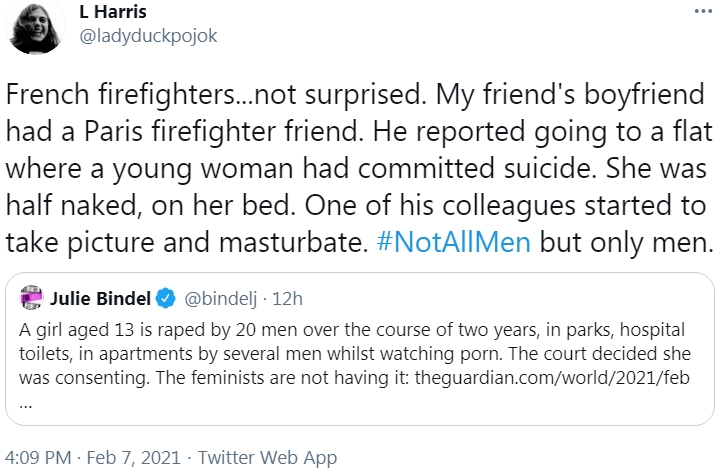Click the Twitter Web App source label
This screenshot has height=468, width=723.
[267, 457]
